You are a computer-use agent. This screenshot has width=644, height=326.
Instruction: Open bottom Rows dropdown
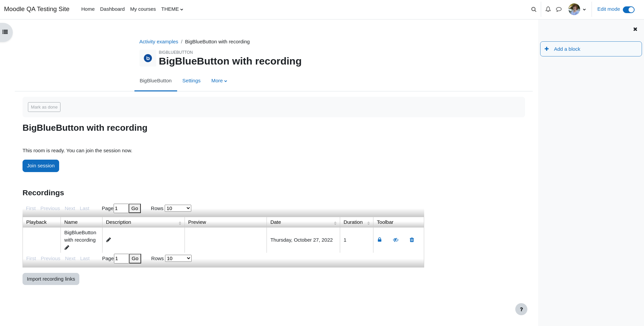(178, 258)
